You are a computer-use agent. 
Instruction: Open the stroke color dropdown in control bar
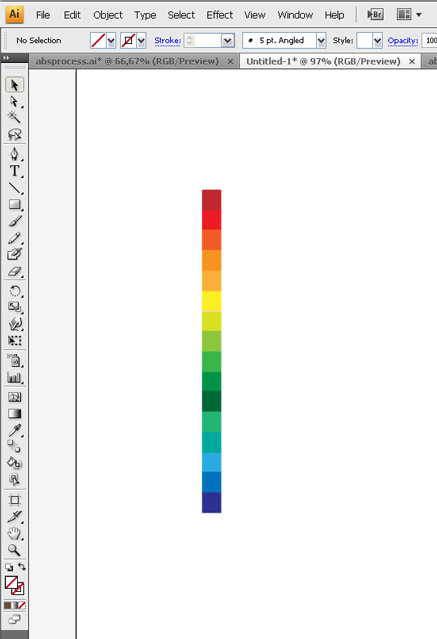[141, 41]
